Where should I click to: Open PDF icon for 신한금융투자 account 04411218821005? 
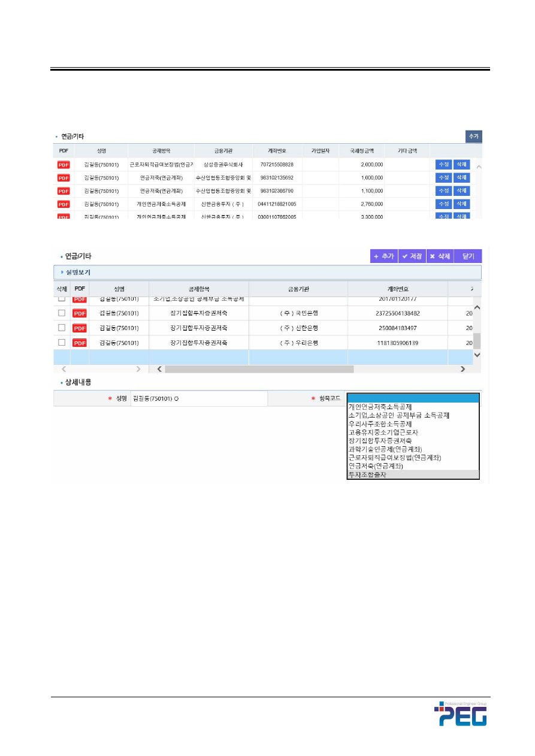coord(64,204)
